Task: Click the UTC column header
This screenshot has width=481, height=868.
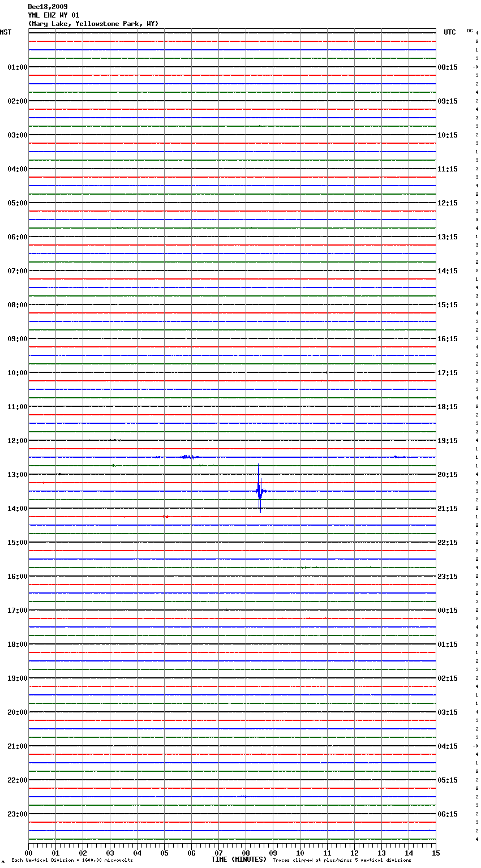Action: (x=449, y=32)
